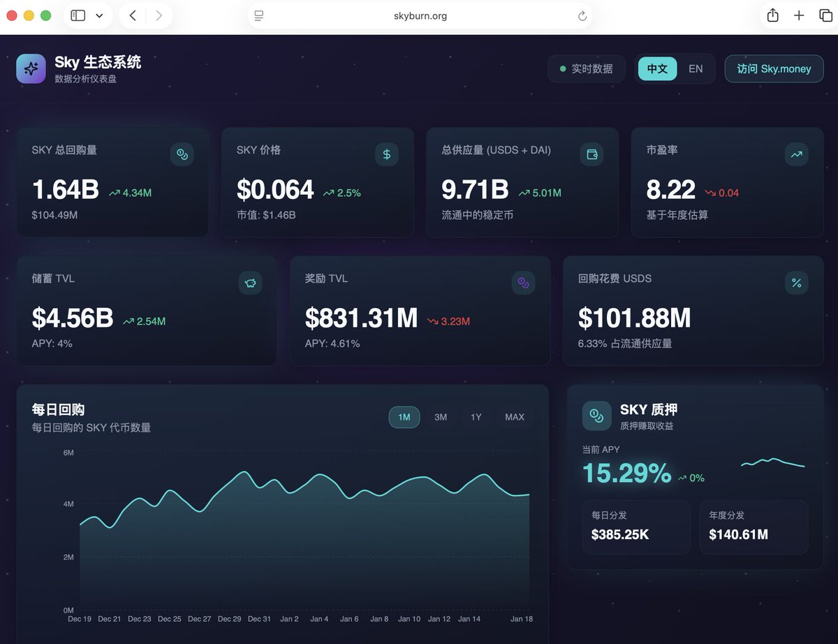Click the $831.31M rewards TVL value

click(361, 319)
